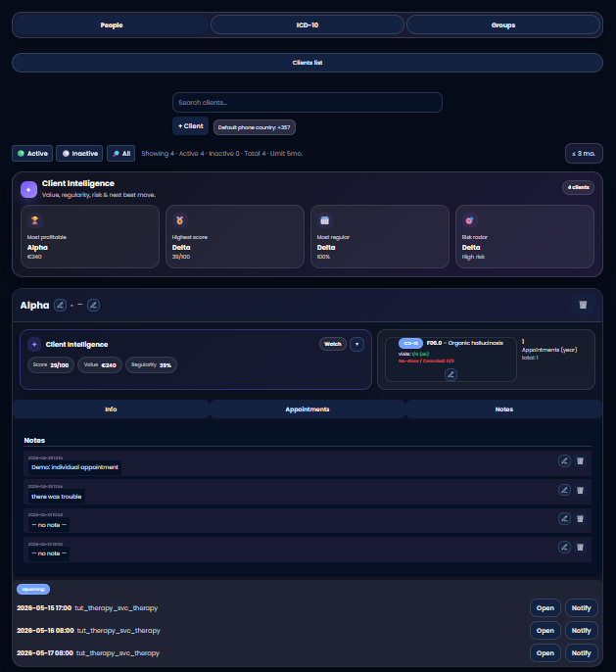Open Alpha's Notes tab
The height and width of the screenshot is (672, 616).
[x=503, y=409]
